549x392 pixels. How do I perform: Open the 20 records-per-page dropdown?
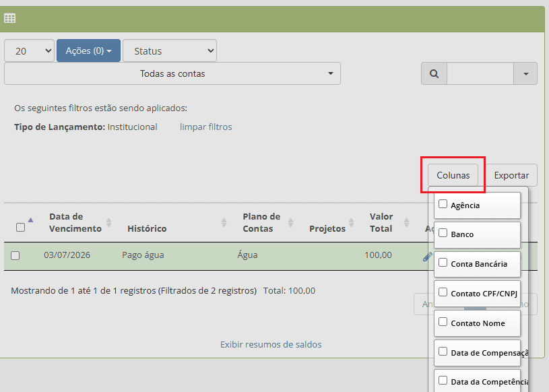[x=30, y=51]
